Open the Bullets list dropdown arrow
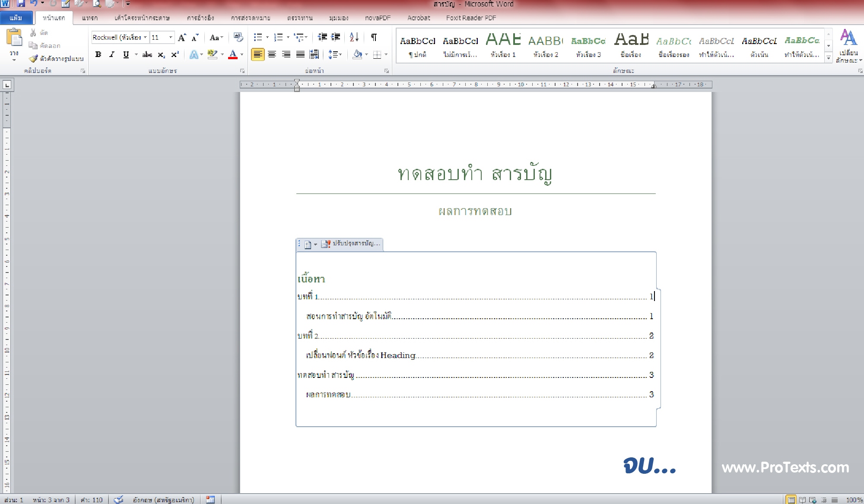The width and height of the screenshot is (864, 504). pos(267,37)
